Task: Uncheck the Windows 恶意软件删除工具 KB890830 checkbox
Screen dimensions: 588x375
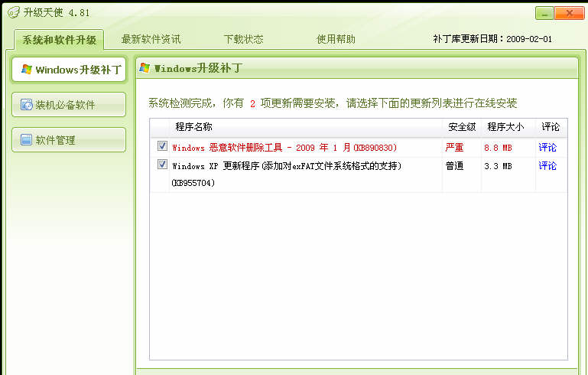Action: tap(162, 146)
